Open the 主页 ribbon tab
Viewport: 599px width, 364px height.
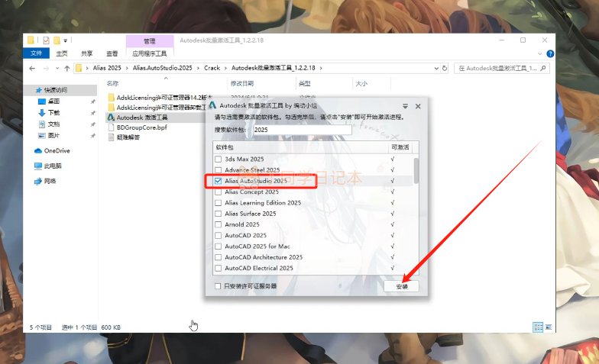(x=61, y=53)
